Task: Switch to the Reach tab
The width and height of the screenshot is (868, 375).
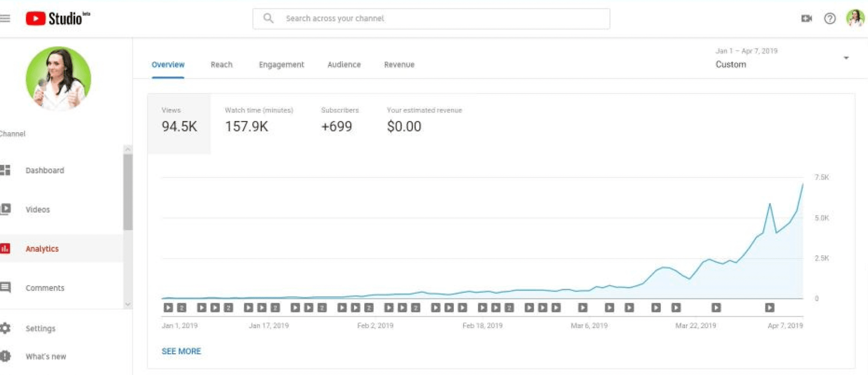Action: coord(221,65)
